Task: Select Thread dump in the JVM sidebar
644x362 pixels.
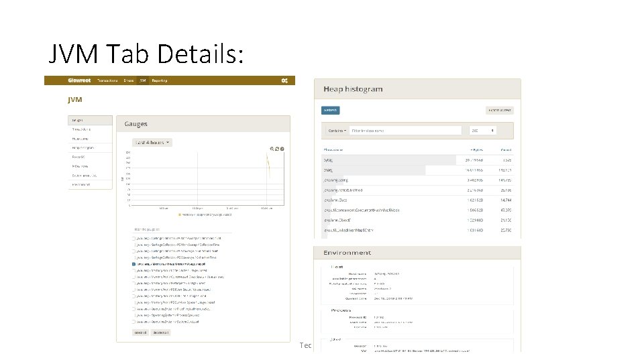Action: [90, 129]
